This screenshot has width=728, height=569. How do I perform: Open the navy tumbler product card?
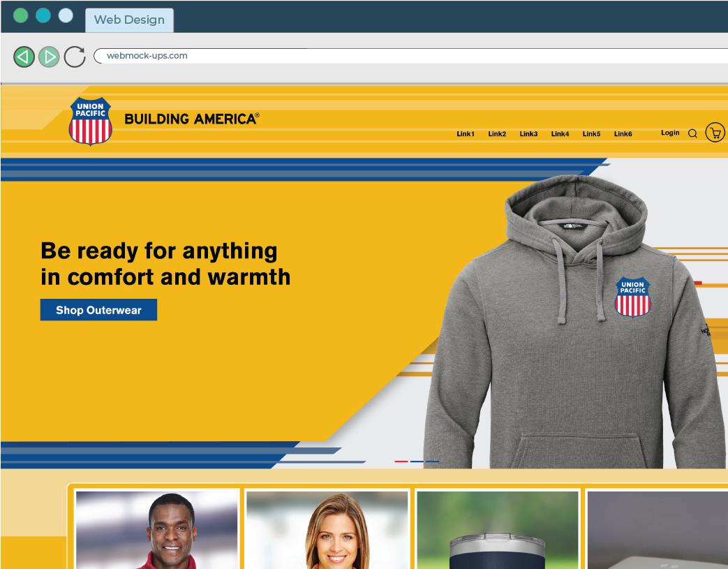pyautogui.click(x=497, y=529)
